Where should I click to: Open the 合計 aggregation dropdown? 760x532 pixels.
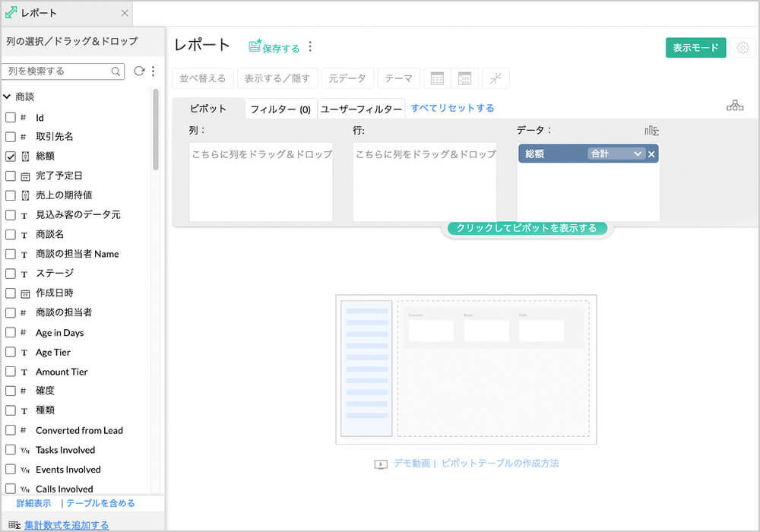point(616,154)
